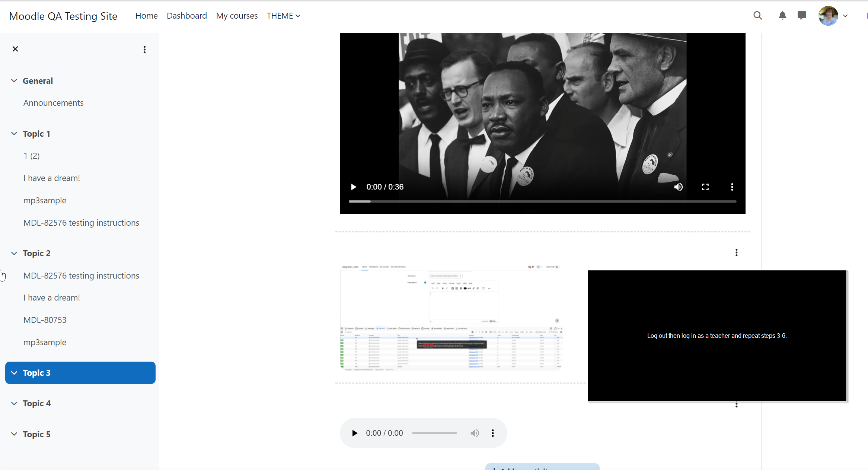This screenshot has height=470, width=868.
Task: Mute the video volume
Action: point(678,187)
